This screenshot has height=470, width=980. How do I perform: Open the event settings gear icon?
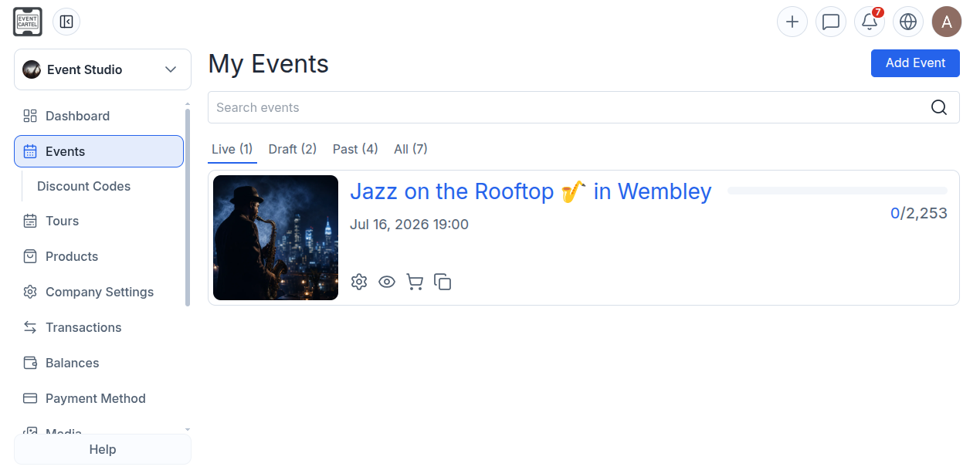click(x=358, y=282)
